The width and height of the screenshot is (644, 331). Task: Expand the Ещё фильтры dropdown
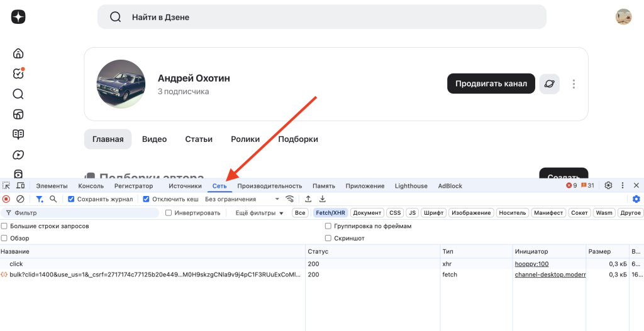(x=259, y=213)
